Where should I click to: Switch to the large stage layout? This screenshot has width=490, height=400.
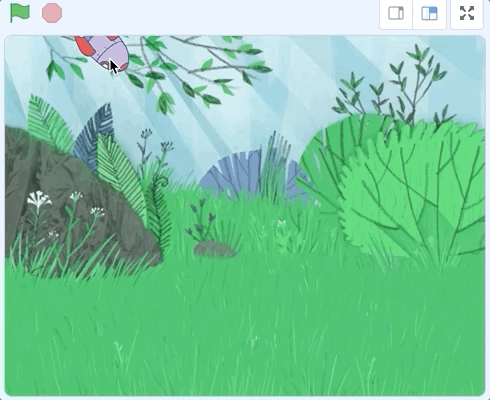coord(429,14)
